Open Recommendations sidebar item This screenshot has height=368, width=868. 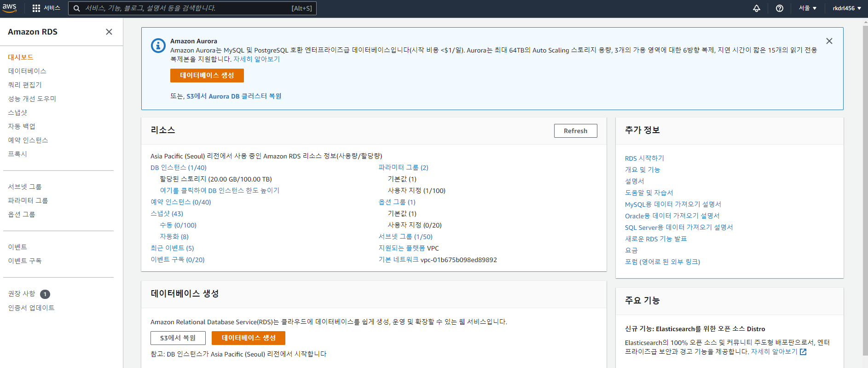coord(22,293)
